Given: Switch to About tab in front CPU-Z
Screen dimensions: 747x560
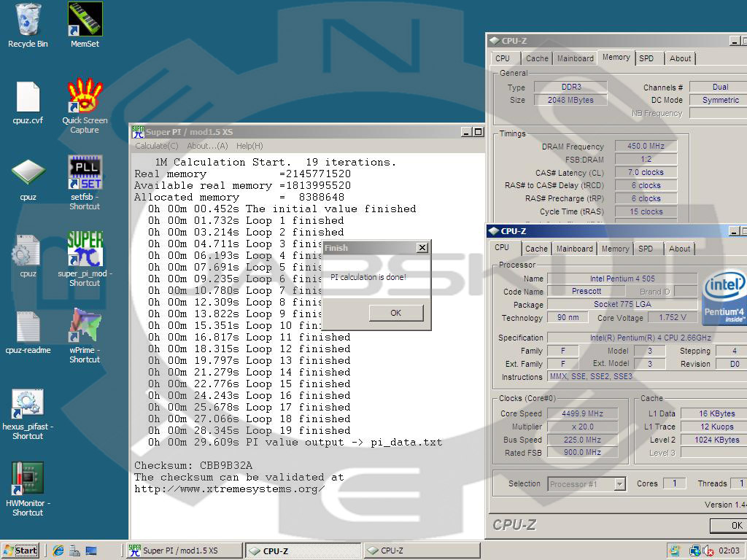Looking at the screenshot, I should click(x=679, y=249).
